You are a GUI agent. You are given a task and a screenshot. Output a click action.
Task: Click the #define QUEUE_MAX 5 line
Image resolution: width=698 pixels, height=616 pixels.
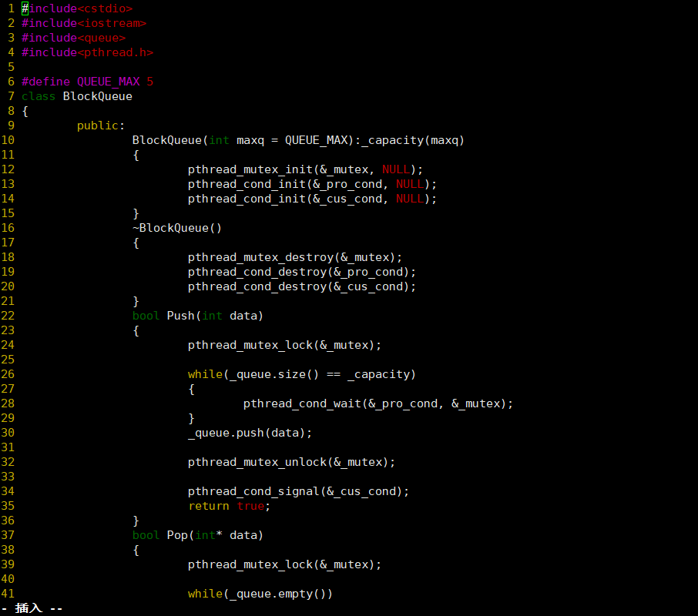click(x=87, y=82)
